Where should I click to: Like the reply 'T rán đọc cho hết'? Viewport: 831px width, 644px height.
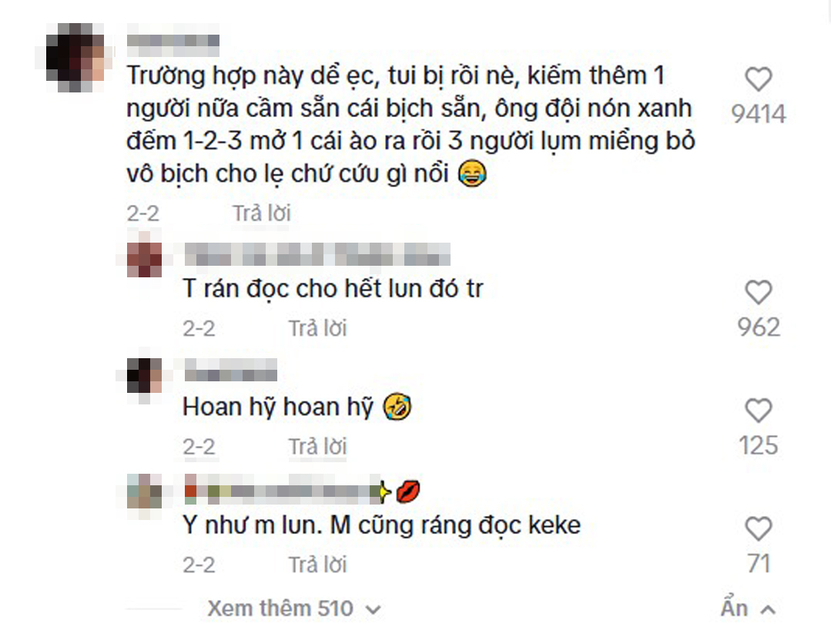point(759,293)
